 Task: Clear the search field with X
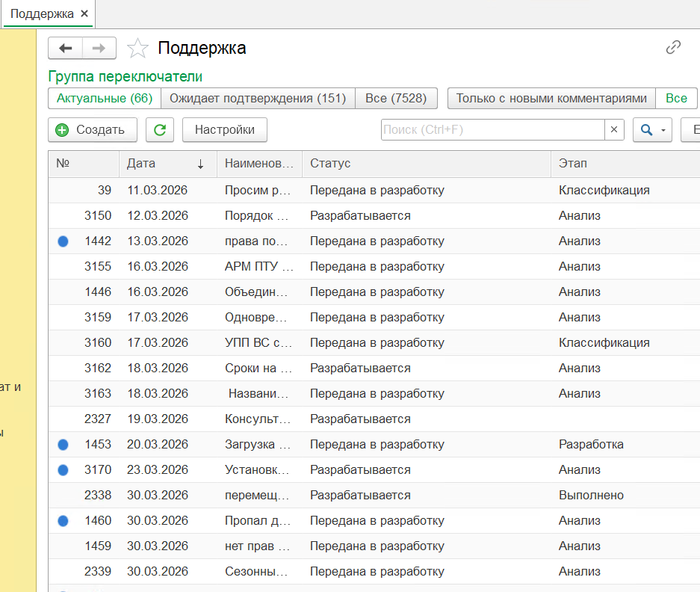point(614,129)
